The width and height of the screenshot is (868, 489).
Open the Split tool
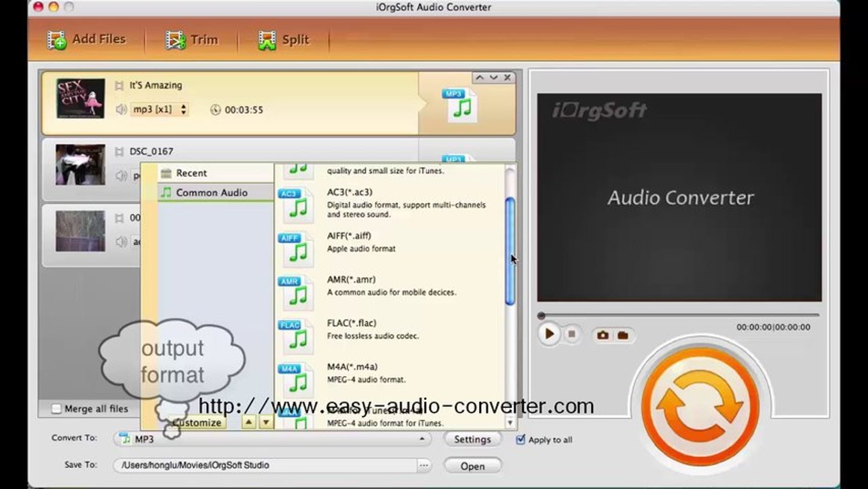284,40
